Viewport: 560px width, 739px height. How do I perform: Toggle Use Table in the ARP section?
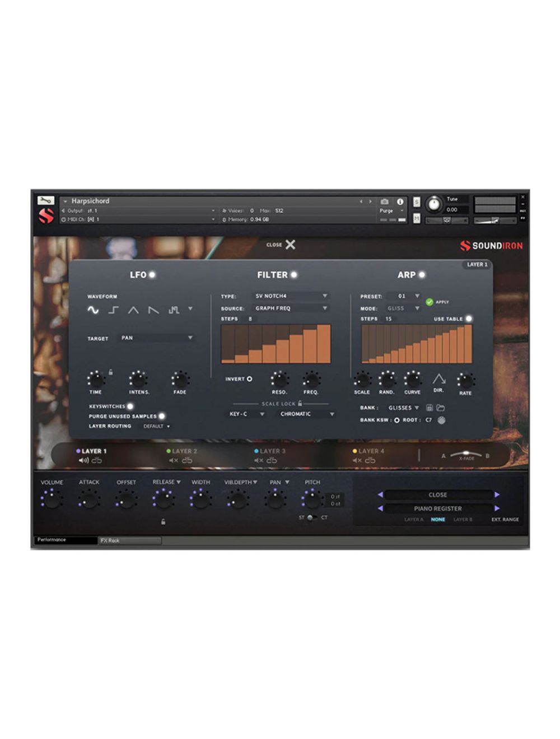(x=468, y=318)
